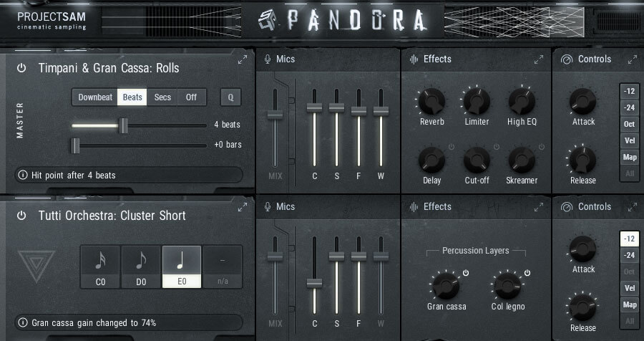
Task: Disable the Gran cassa percussion layer
Action: point(466,273)
